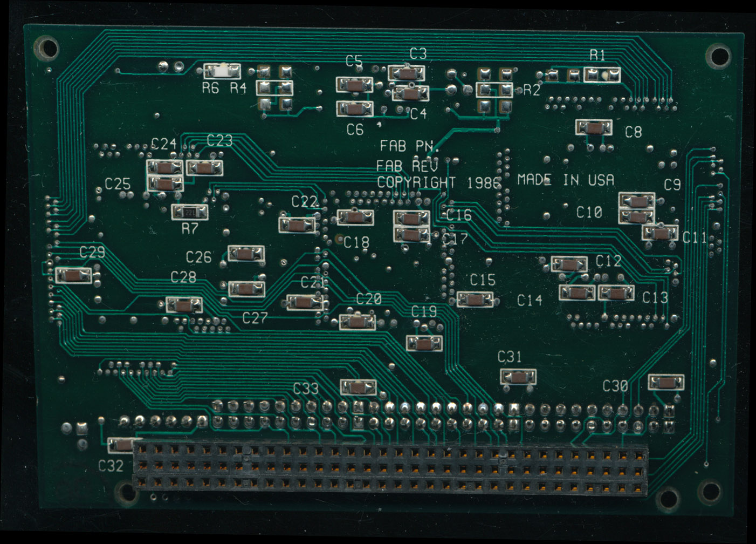
Task: Select the C19 capacitor
Action: 424,343
